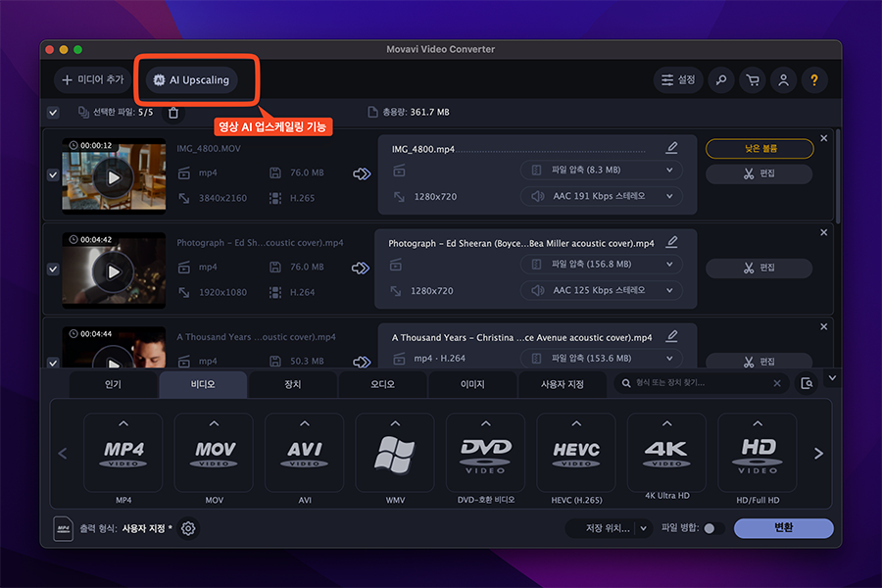The height and width of the screenshot is (588, 882).
Task: Delete selected files with trash icon
Action: 173,113
